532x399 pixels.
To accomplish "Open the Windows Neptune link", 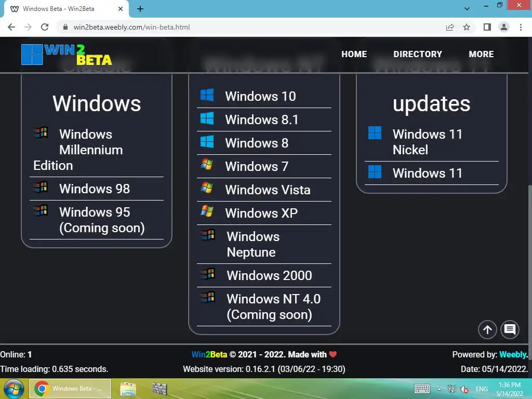I will (x=253, y=244).
